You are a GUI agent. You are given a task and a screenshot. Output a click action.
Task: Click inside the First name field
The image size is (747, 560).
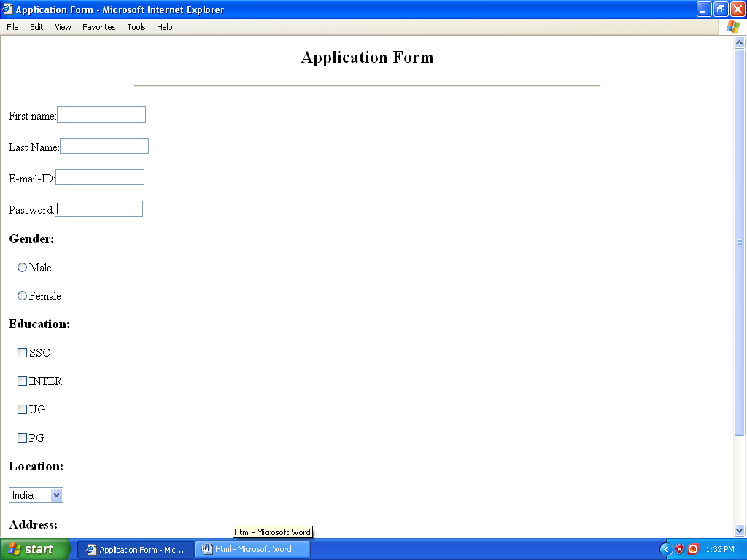(101, 114)
